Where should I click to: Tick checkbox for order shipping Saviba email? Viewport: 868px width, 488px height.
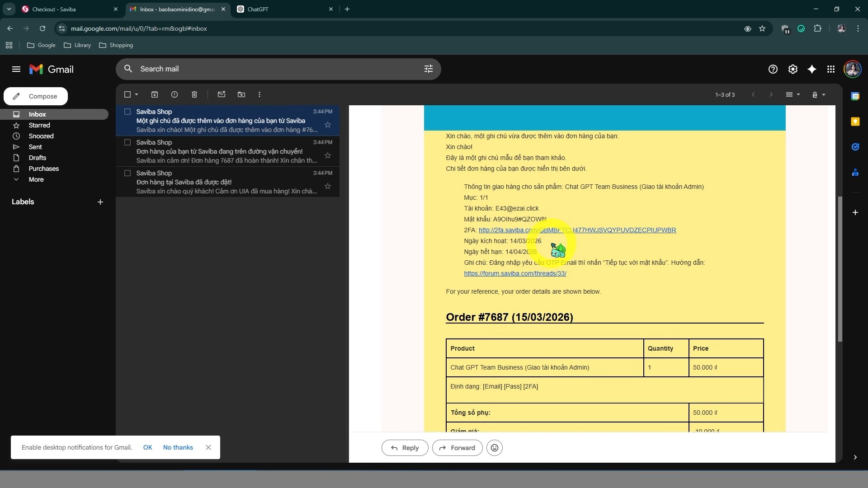(x=127, y=142)
